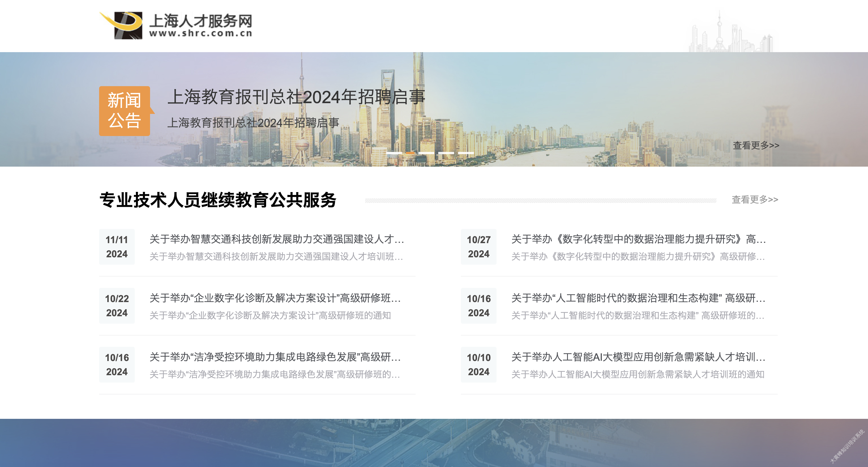
Task: Click the orange 新闻公告 badge
Action: [x=124, y=111]
